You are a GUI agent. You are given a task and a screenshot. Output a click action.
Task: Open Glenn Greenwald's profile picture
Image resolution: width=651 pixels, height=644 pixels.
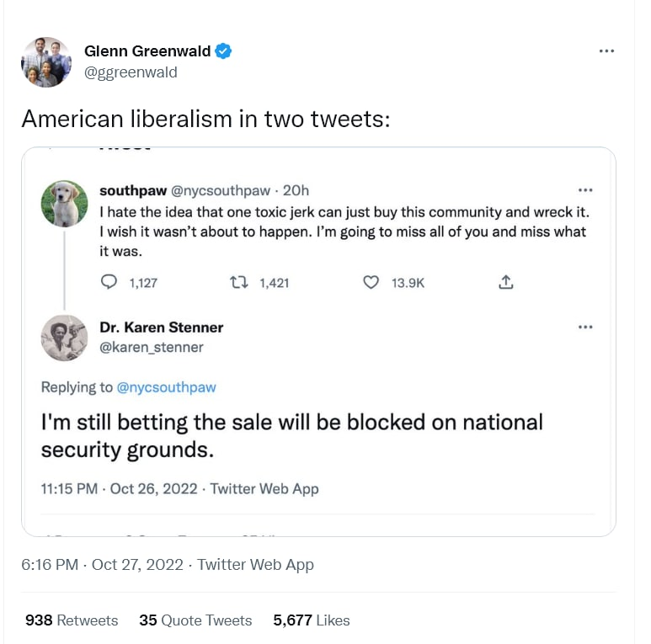(46, 61)
